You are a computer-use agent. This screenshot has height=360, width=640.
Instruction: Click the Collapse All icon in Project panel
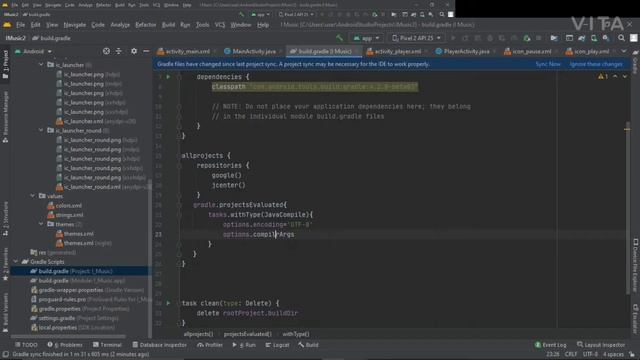(119, 51)
